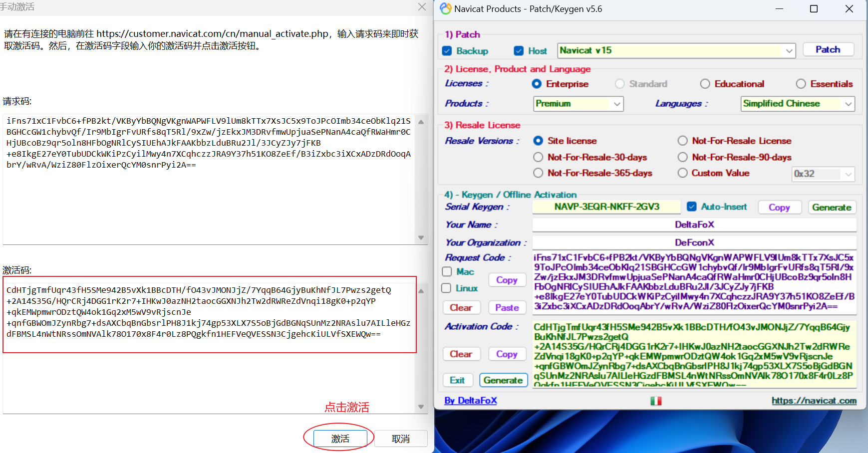Image resolution: width=868 pixels, height=453 pixels.
Task: Clear the Activation Code field
Action: pos(461,354)
